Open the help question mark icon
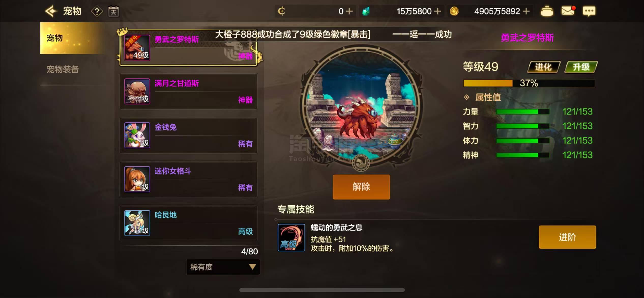 coord(97,11)
